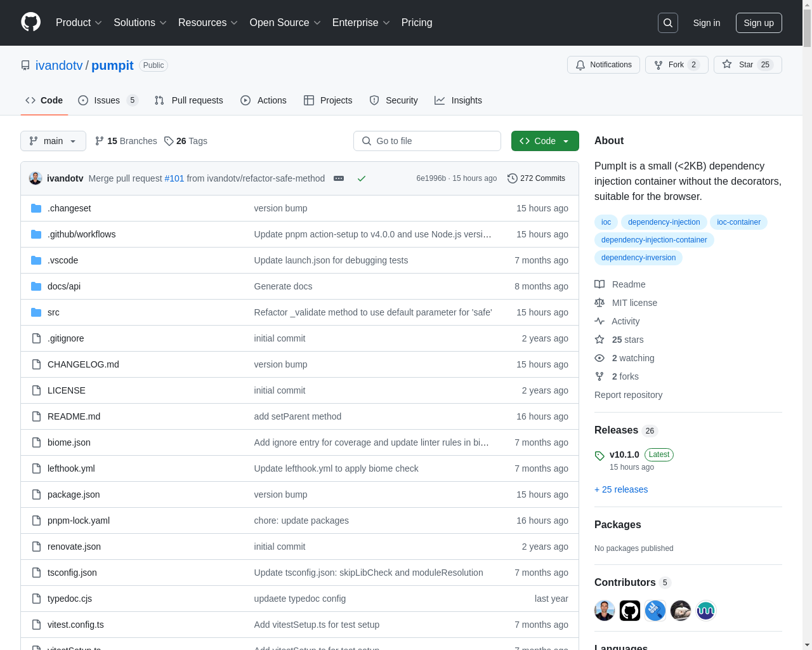The width and height of the screenshot is (812, 650).
Task: Switch to the Projects tab
Action: click(x=328, y=100)
